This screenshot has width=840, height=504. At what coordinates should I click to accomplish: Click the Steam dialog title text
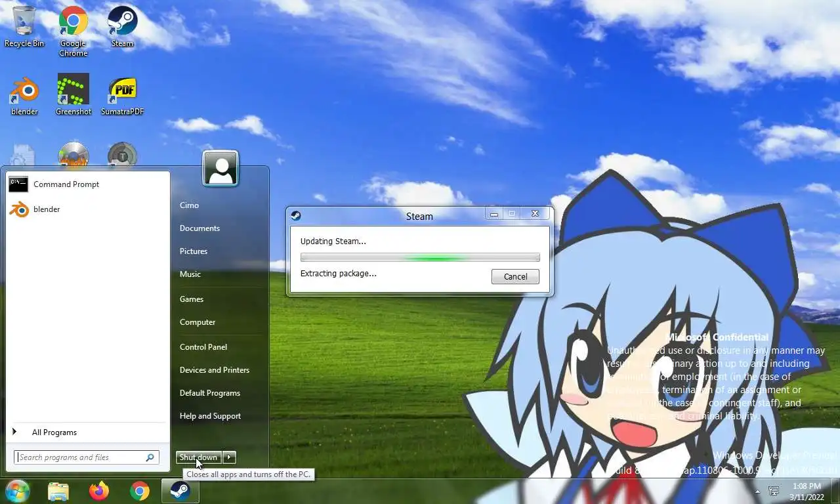(419, 216)
